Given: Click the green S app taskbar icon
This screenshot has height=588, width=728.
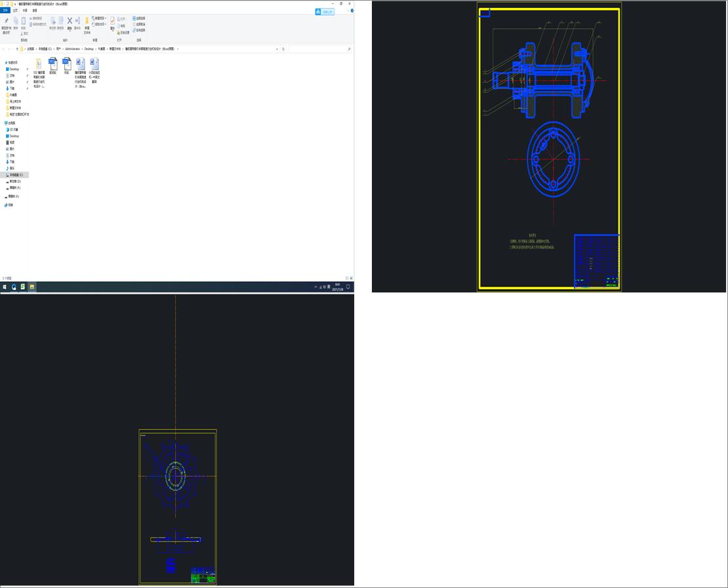Looking at the screenshot, I should (23, 287).
